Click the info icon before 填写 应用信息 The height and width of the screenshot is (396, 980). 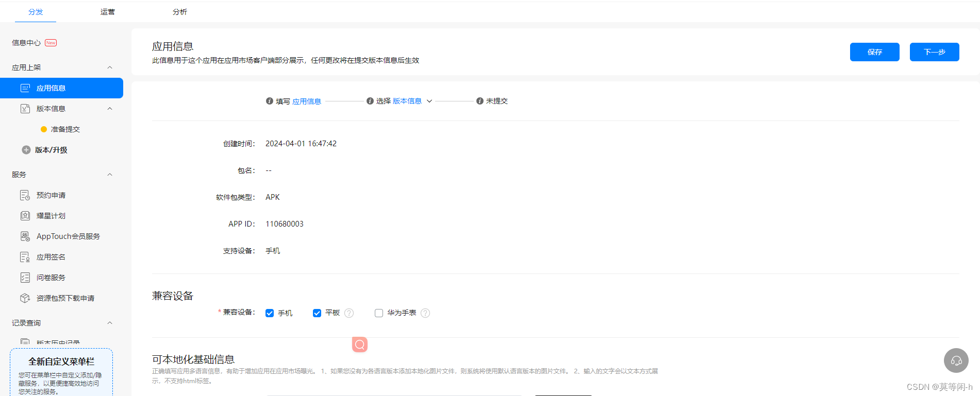[269, 101]
